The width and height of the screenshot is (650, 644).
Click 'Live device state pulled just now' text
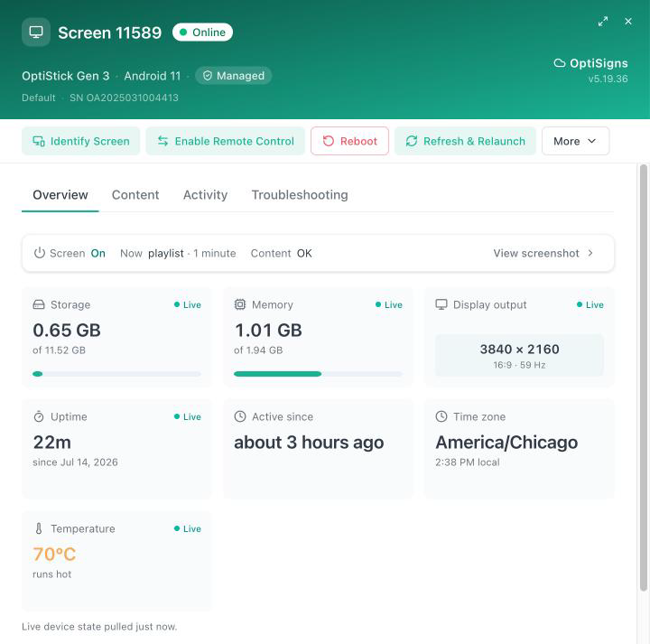coord(99,627)
